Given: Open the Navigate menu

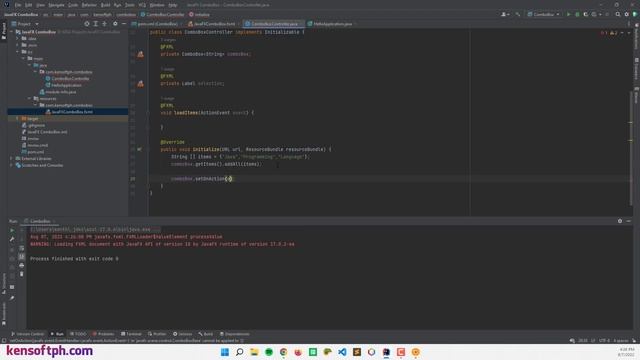Looking at the screenshot, I should click(56, 5).
